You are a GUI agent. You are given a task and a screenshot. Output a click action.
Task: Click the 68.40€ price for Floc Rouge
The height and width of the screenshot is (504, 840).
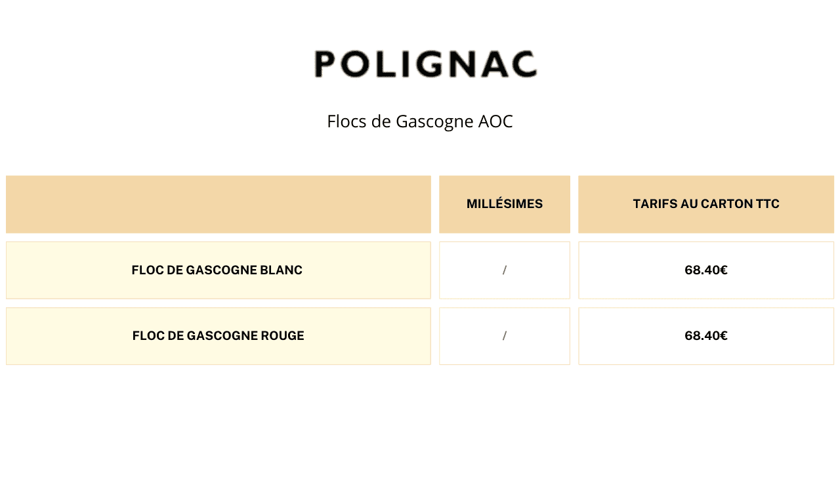pyautogui.click(x=706, y=336)
